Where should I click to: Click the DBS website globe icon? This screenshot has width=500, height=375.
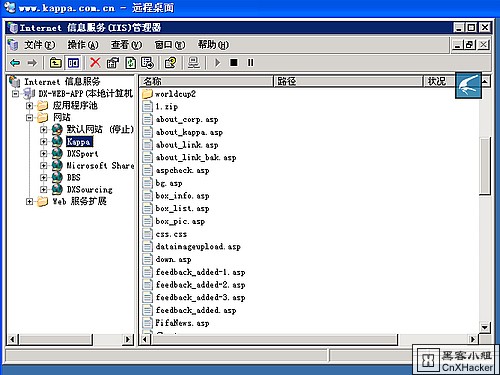coord(57,177)
